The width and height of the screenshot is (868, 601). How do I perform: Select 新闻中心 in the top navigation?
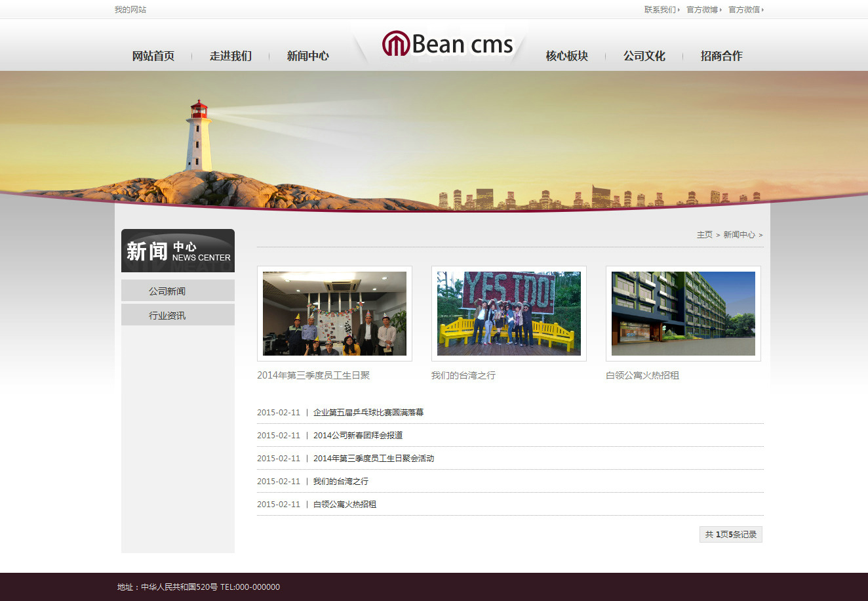[308, 56]
